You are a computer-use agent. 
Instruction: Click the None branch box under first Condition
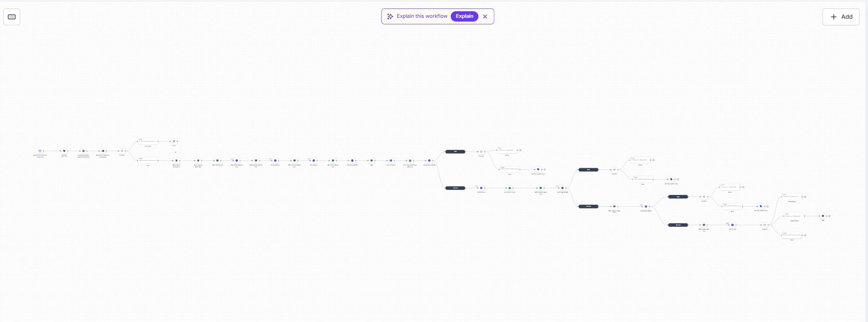point(148,160)
